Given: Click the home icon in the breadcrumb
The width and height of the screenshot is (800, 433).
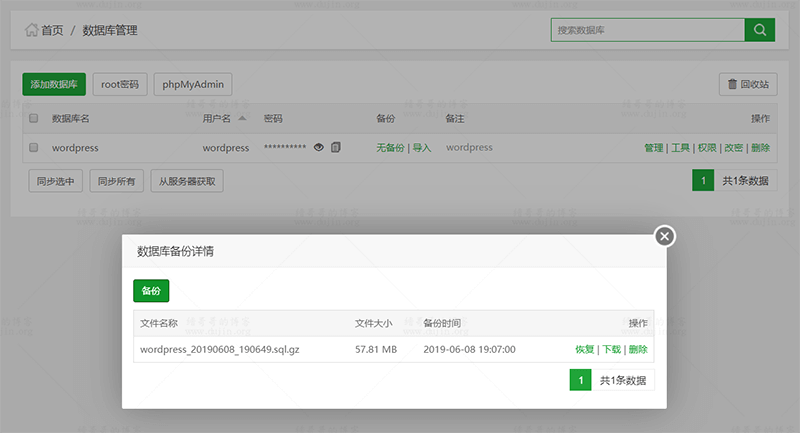Looking at the screenshot, I should (31, 30).
